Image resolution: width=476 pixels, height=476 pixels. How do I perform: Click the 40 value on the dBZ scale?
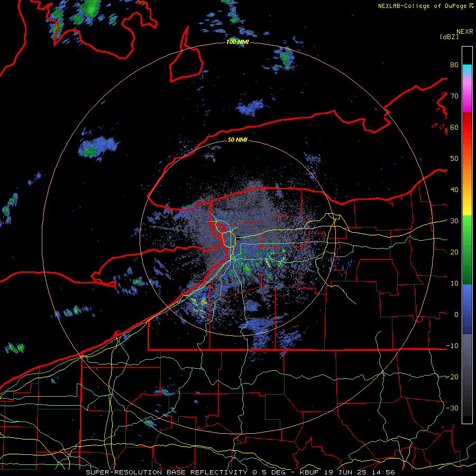click(x=454, y=190)
